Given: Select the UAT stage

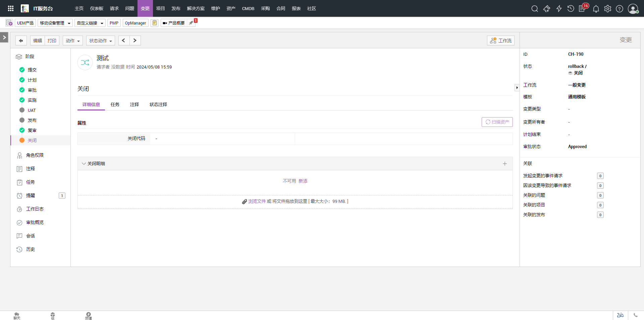Looking at the screenshot, I should [32, 110].
